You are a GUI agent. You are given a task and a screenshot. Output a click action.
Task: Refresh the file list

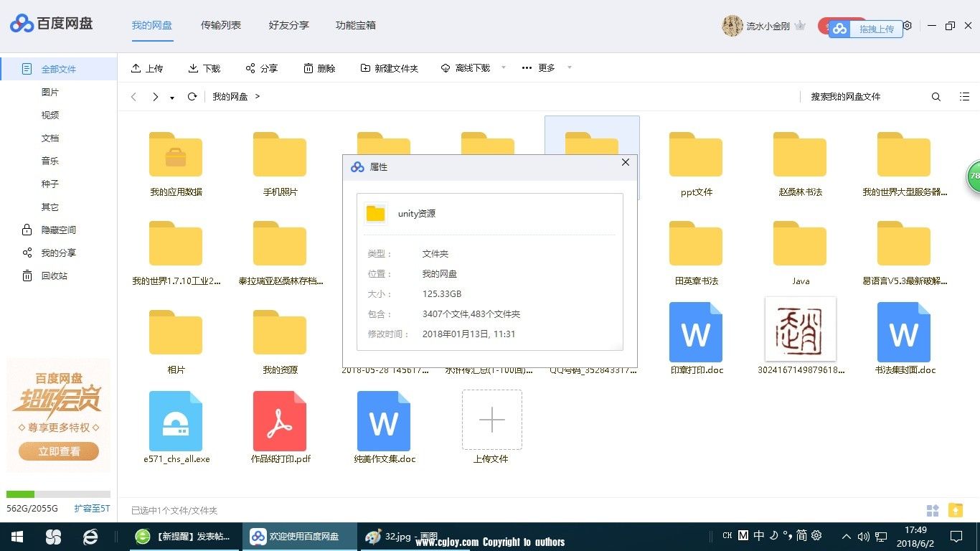pyautogui.click(x=192, y=97)
